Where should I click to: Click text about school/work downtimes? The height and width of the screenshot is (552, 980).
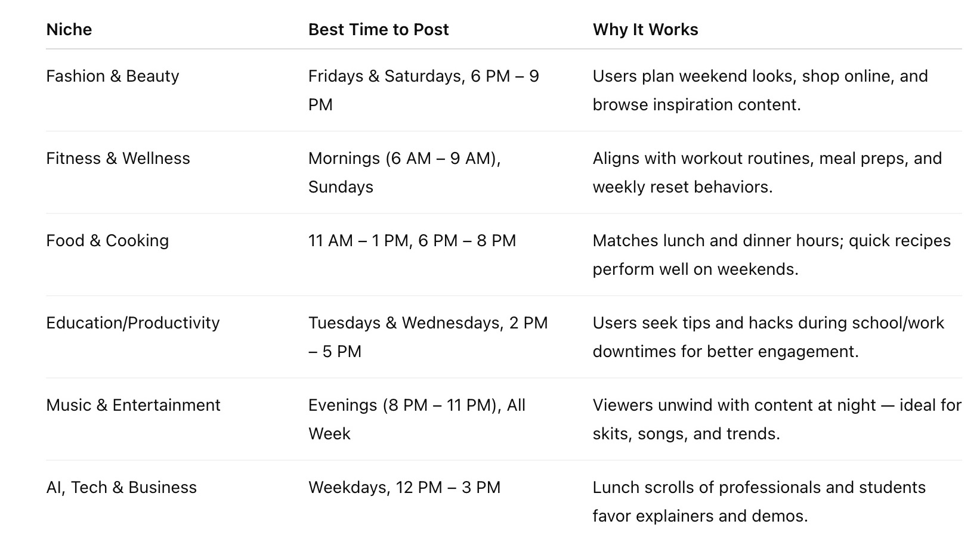pos(768,337)
